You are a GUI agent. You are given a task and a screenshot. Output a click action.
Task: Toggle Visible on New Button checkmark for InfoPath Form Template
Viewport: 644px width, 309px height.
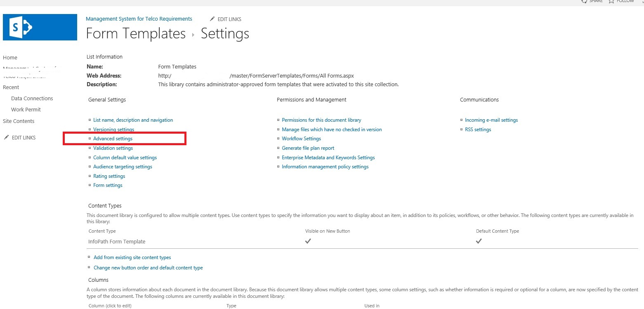click(308, 241)
